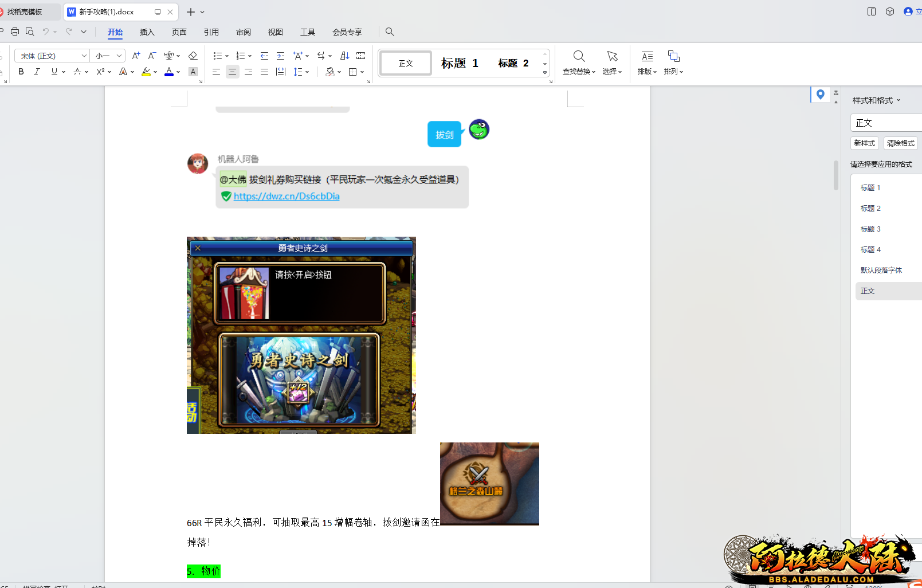Open the dwz.cn/Ds6cbDia hyperlink
This screenshot has width=922, height=588.
click(x=287, y=196)
